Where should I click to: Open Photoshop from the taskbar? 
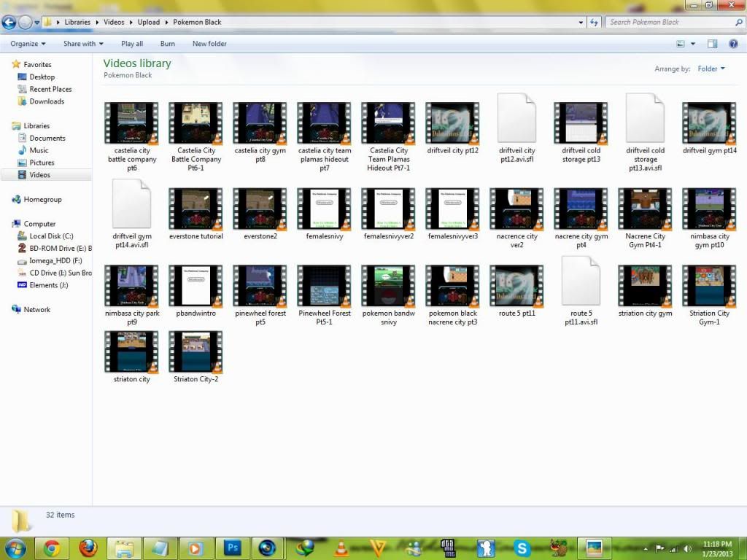[x=233, y=548]
